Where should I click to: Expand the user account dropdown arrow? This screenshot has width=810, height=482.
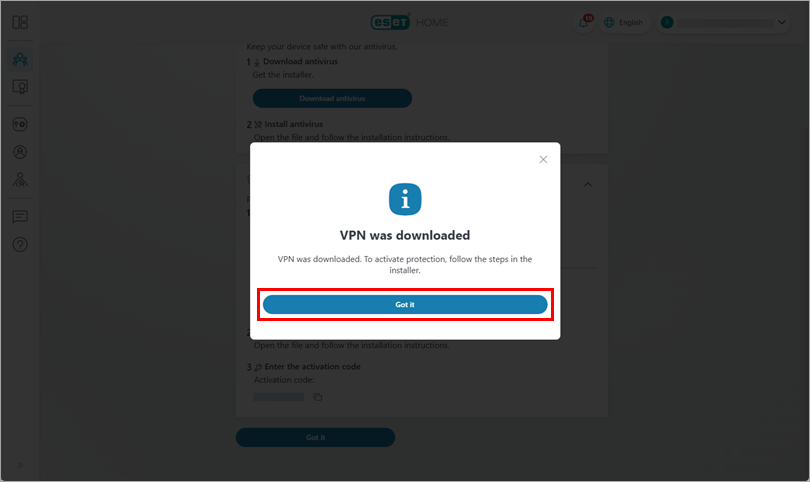click(x=782, y=22)
